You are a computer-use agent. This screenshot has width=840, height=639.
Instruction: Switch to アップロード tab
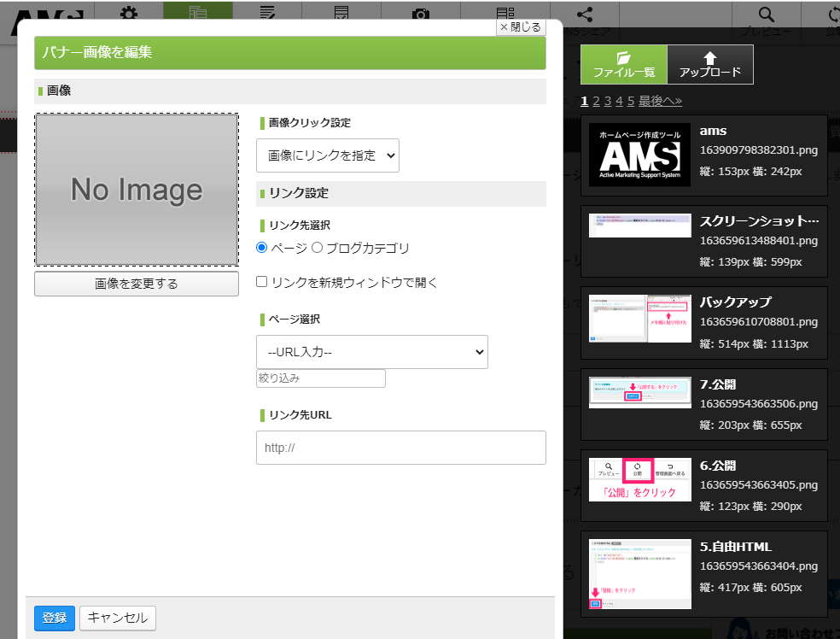(x=710, y=64)
